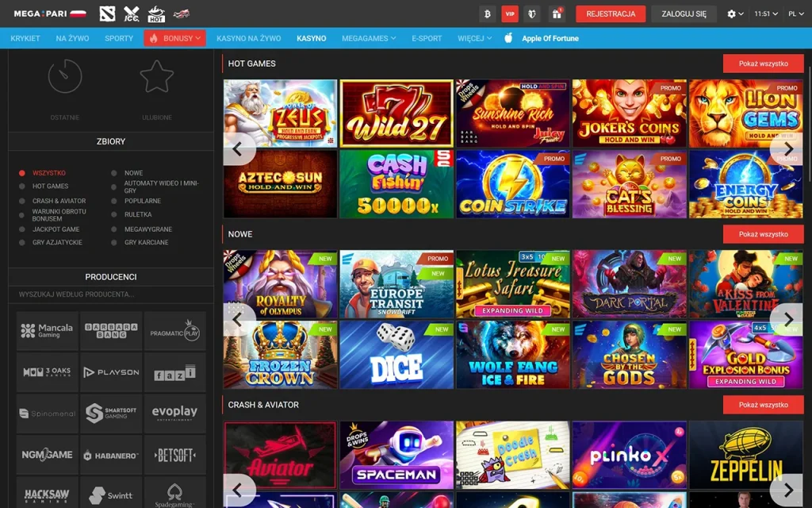Go to the Kasyno section
Screen dimensions: 812x508
(x=311, y=38)
